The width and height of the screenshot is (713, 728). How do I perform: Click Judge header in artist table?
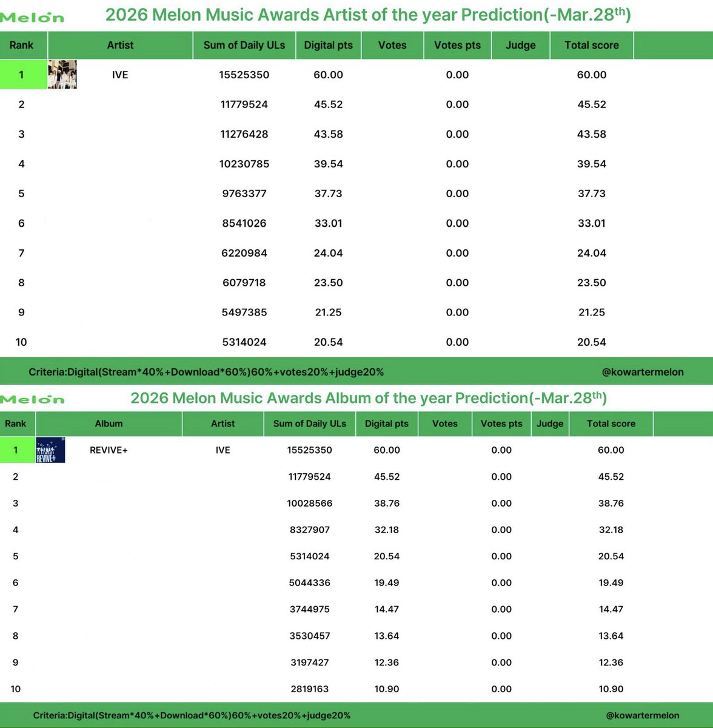521,45
